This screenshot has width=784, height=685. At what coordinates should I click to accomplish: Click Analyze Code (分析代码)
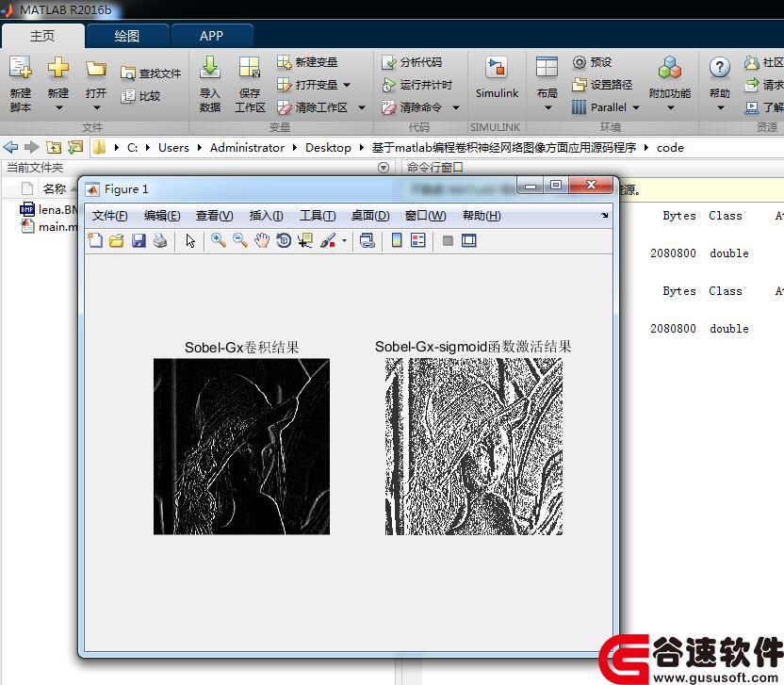pyautogui.click(x=412, y=62)
